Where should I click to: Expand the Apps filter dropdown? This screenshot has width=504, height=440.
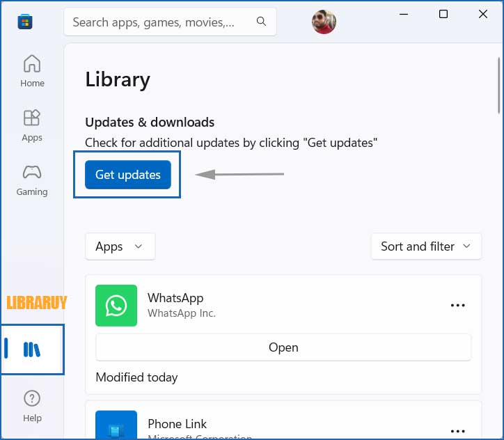(120, 246)
